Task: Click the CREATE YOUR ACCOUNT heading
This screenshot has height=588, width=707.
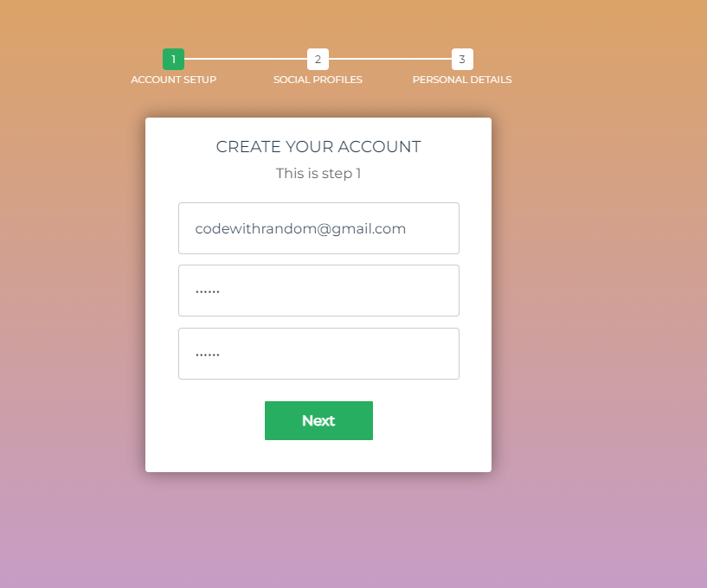Action: [x=318, y=147]
